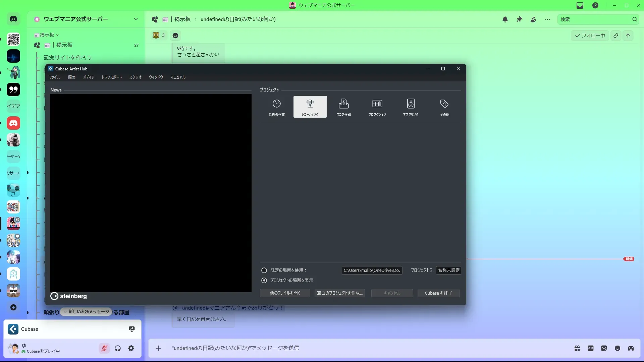This screenshot has width=644, height=362.
Task: Click 空白のプロジェクトを作成 button
Action: pos(339,293)
